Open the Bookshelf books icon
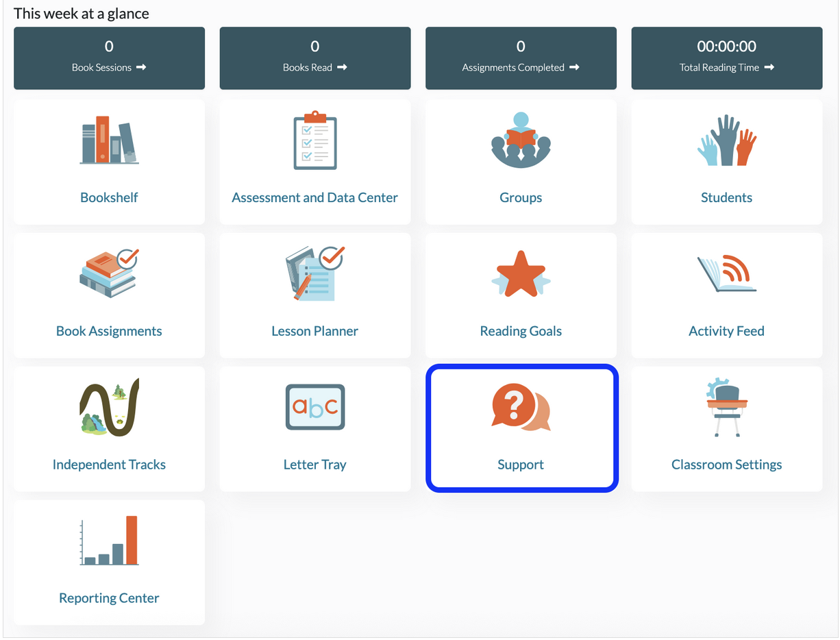 (x=110, y=140)
